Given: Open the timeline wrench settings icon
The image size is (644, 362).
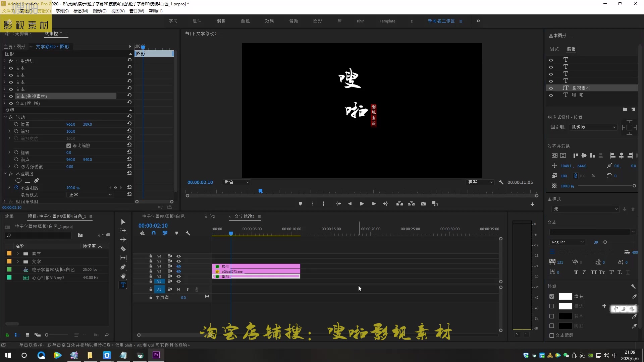Looking at the screenshot, I should pyautogui.click(x=188, y=233).
